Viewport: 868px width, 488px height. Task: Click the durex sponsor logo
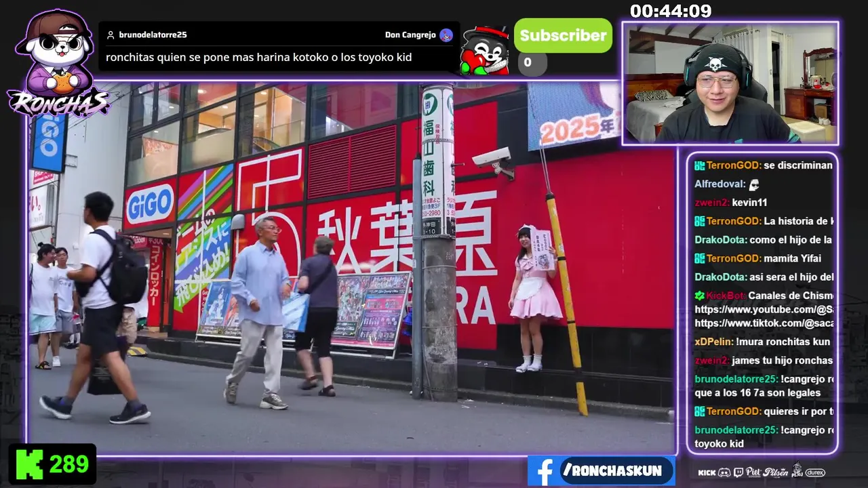click(815, 472)
